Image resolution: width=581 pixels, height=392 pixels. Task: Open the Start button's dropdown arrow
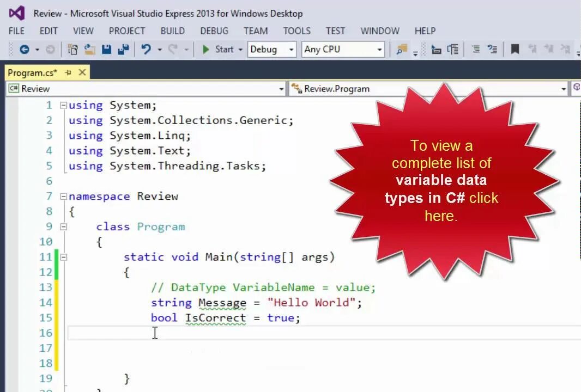(x=240, y=50)
